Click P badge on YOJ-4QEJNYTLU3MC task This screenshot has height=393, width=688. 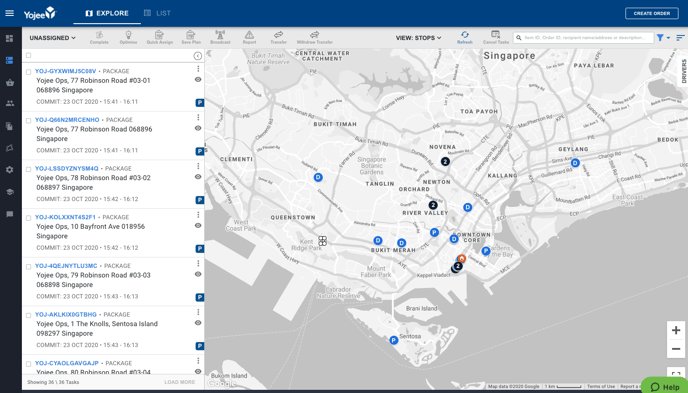pyautogui.click(x=200, y=297)
